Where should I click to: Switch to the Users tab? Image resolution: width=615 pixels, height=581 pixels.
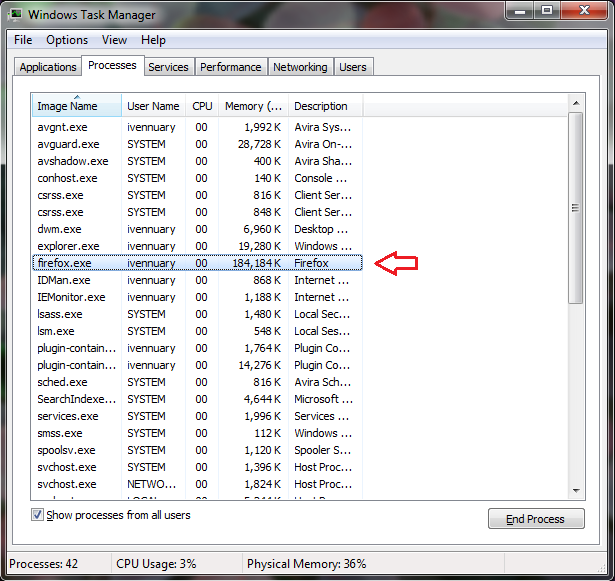click(353, 67)
